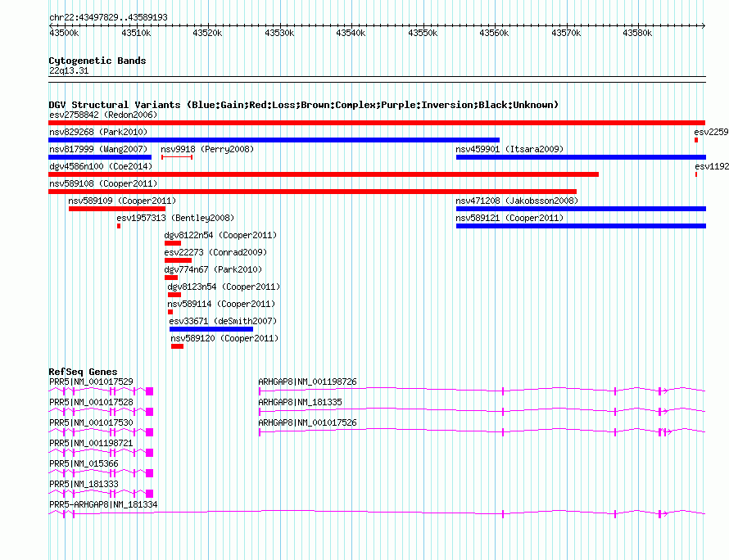This screenshot has width=729, height=560.
Task: Click the PRR5|NM_001017529 transcript label
Action: coord(91,382)
